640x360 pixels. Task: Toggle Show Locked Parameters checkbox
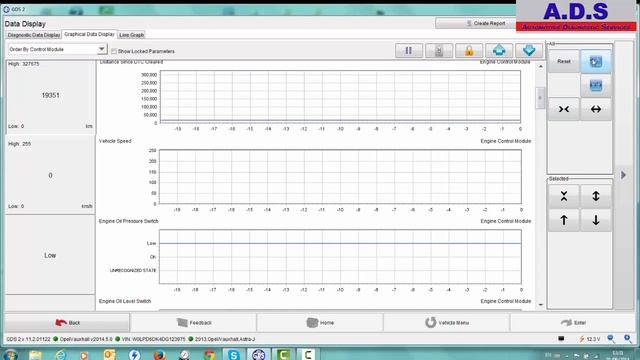click(114, 51)
